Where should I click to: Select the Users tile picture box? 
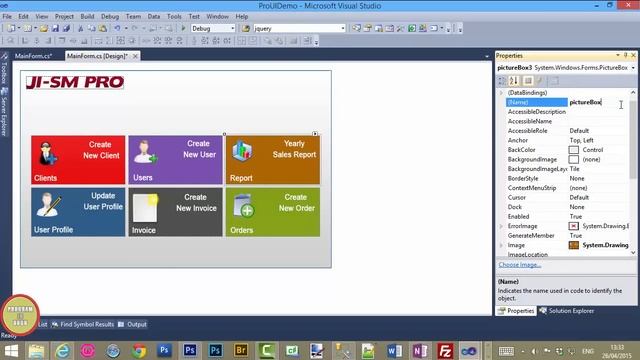pos(176,160)
